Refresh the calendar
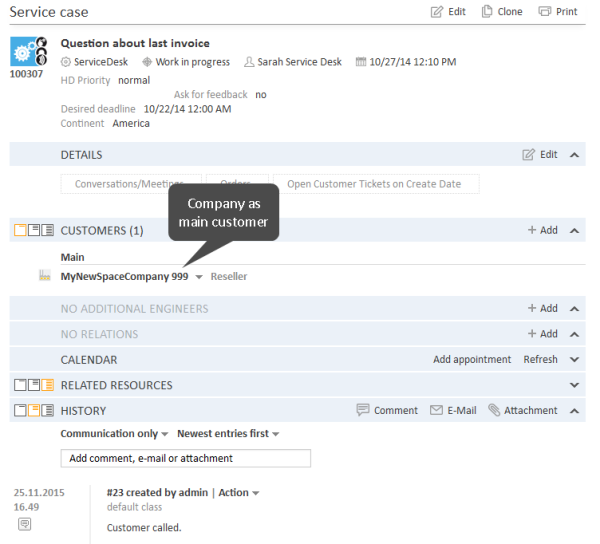 pos(540,360)
